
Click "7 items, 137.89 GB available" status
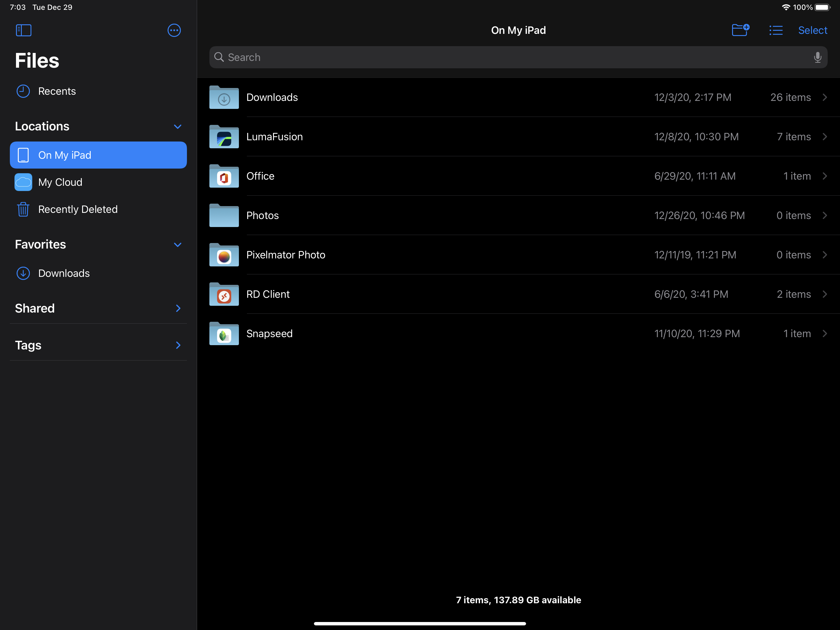(x=518, y=600)
